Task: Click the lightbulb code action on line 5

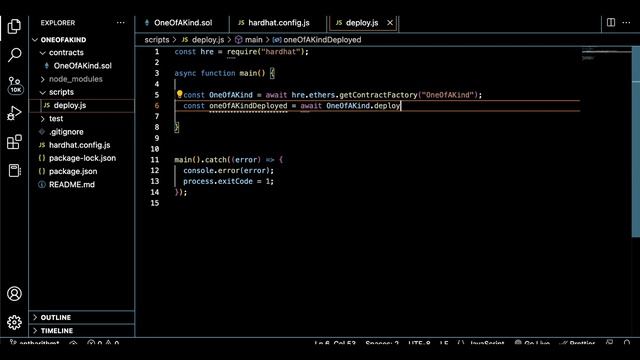Action: [179, 94]
